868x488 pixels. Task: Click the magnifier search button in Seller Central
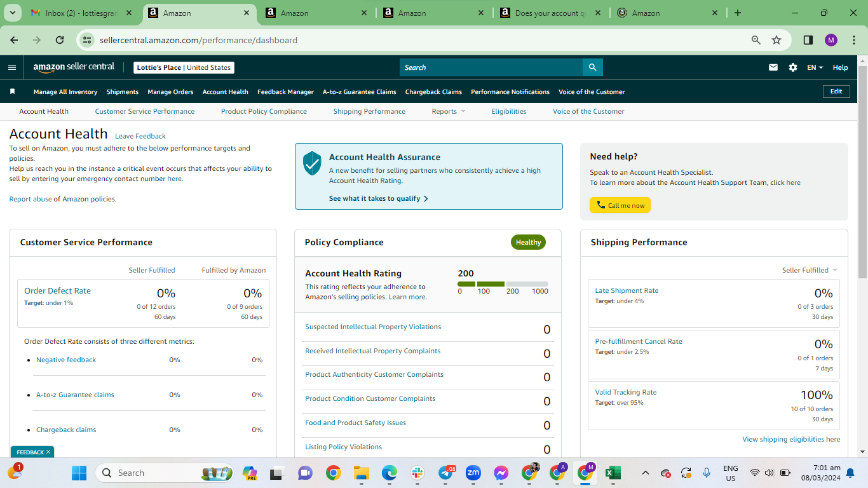(592, 67)
